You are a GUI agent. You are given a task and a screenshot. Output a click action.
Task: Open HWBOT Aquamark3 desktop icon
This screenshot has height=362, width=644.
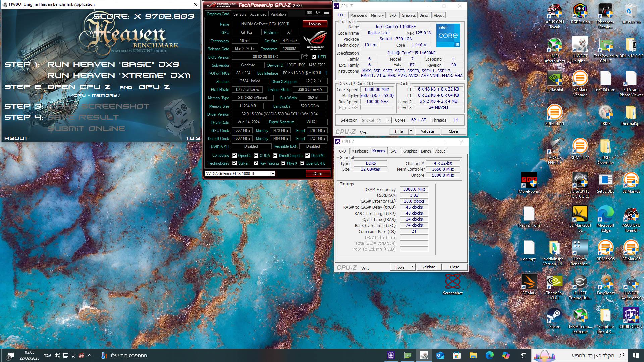pyautogui.click(x=631, y=287)
